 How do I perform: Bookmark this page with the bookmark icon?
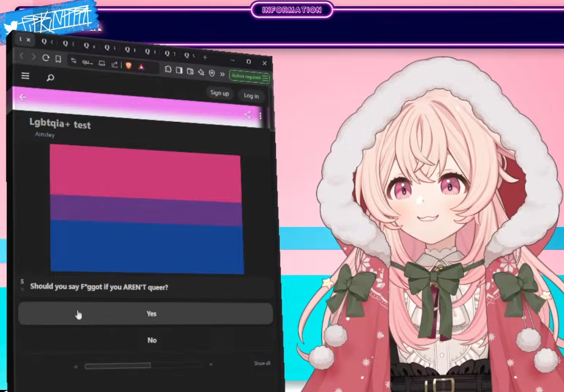pos(58,59)
